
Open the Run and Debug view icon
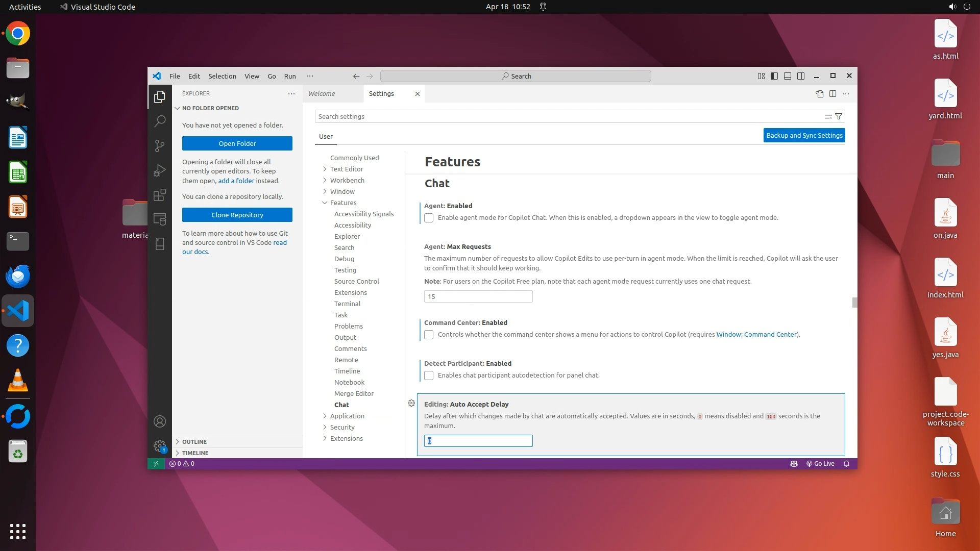pos(160,170)
